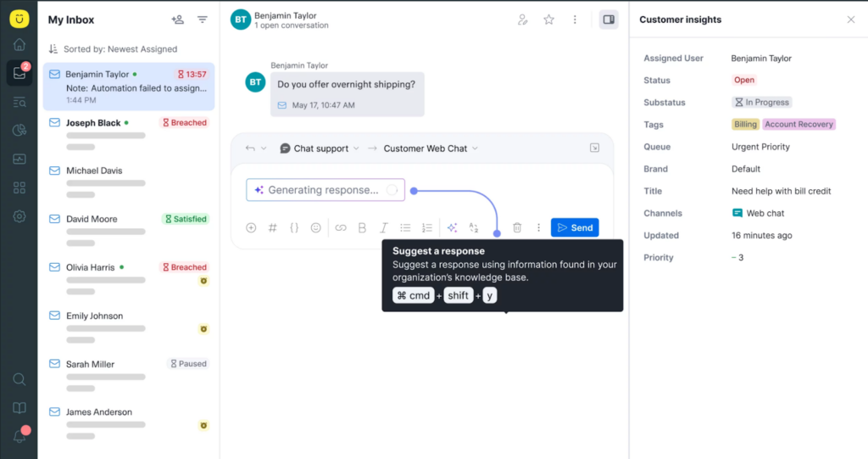
Task: Click the trash icon to discard draft
Action: click(x=517, y=227)
